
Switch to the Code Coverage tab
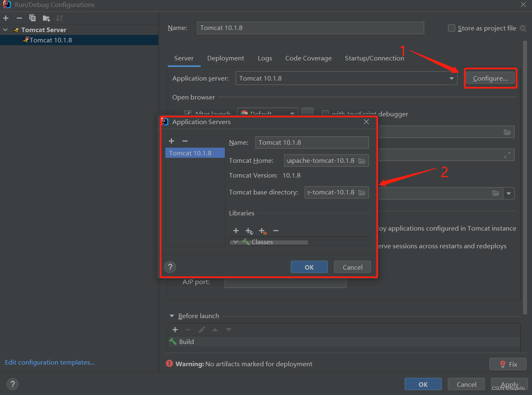(x=308, y=58)
